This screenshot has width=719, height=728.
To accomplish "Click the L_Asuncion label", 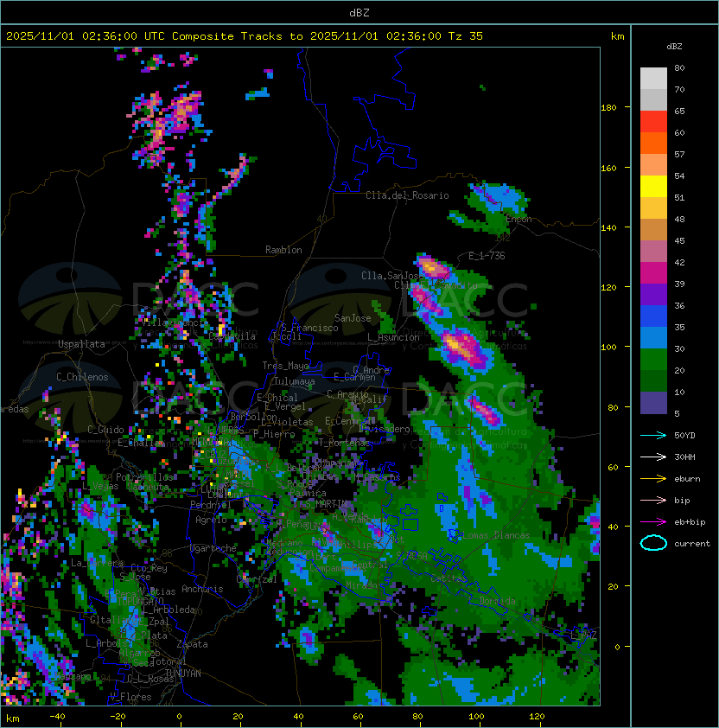I will pos(393,337).
